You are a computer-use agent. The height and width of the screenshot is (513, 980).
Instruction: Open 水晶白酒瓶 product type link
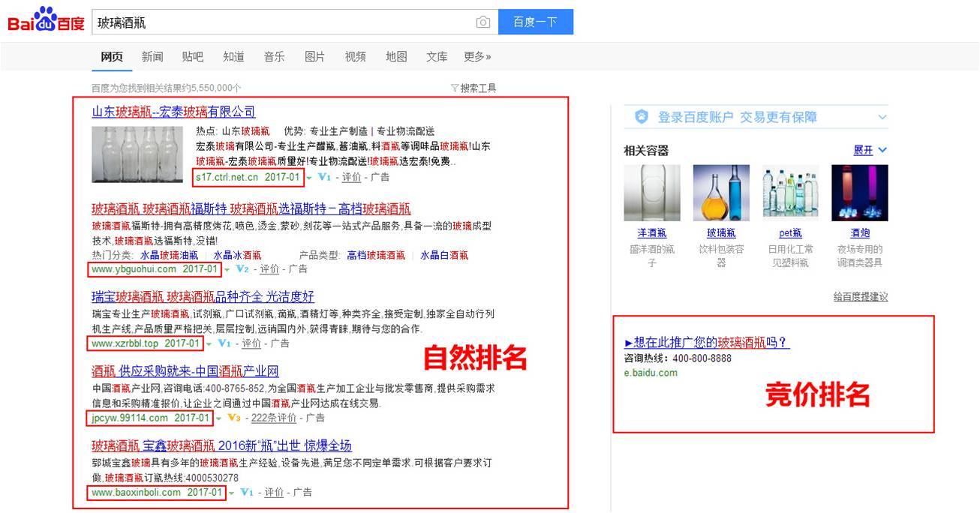tap(444, 256)
